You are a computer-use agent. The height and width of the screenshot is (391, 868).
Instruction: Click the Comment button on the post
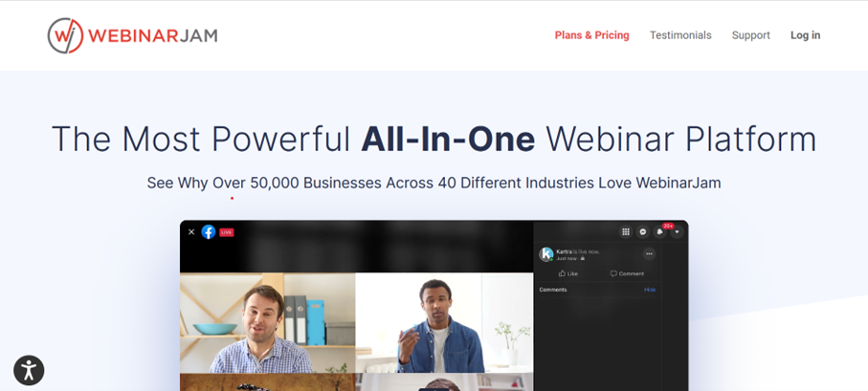click(627, 273)
